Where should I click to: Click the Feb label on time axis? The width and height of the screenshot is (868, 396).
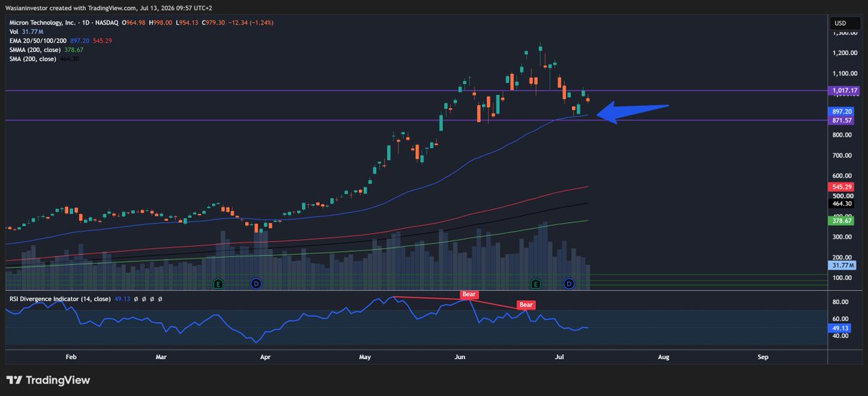point(71,357)
